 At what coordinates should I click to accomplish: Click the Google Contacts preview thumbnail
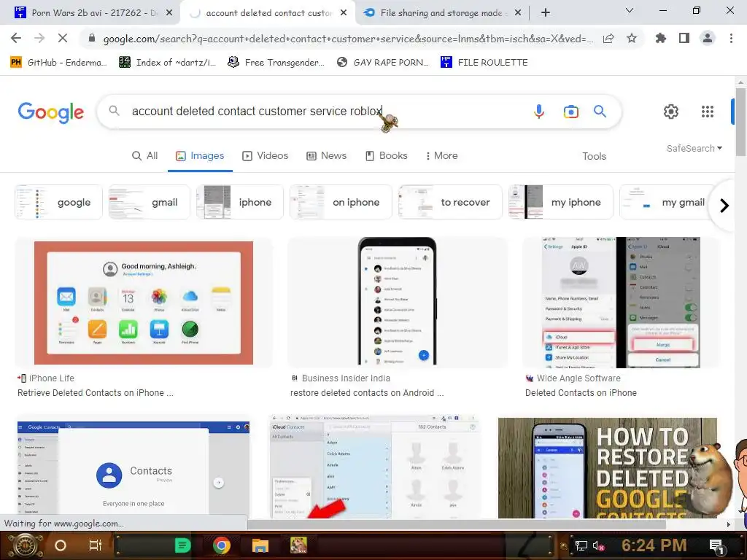tap(133, 467)
